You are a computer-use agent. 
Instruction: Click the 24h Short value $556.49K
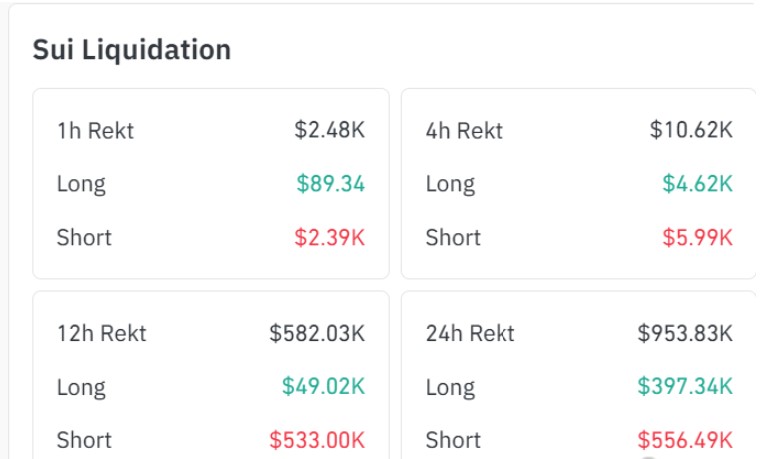pyautogui.click(x=685, y=440)
